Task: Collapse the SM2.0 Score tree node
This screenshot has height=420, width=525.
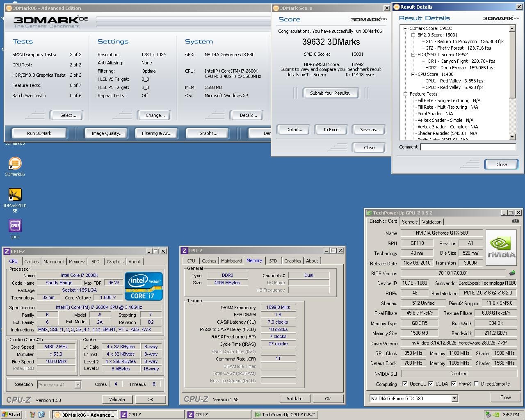Action: click(413, 35)
